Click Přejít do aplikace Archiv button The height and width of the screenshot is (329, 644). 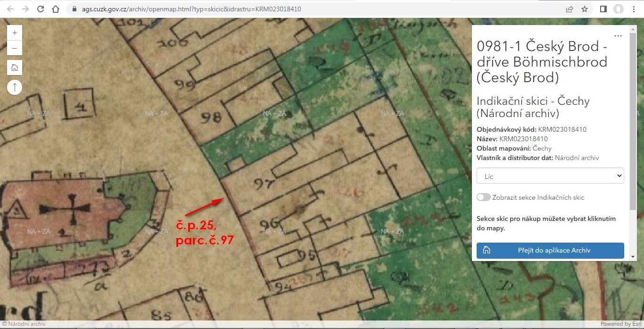[550, 251]
